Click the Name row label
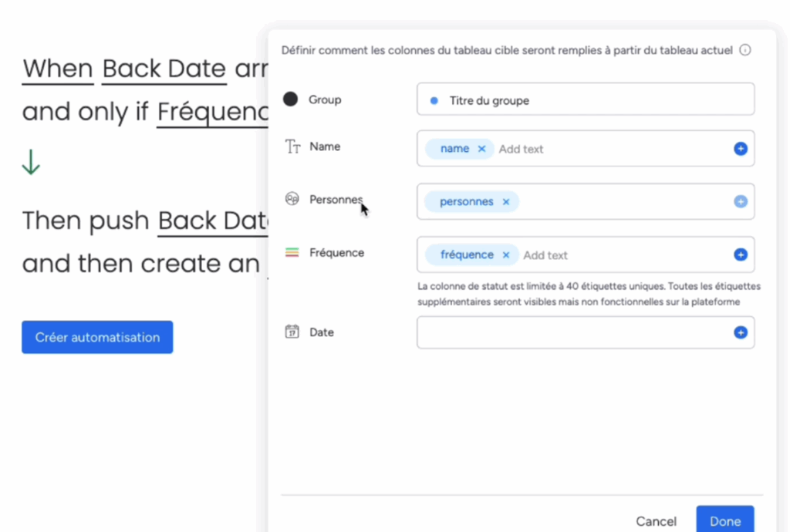The image size is (790, 532). (x=325, y=146)
